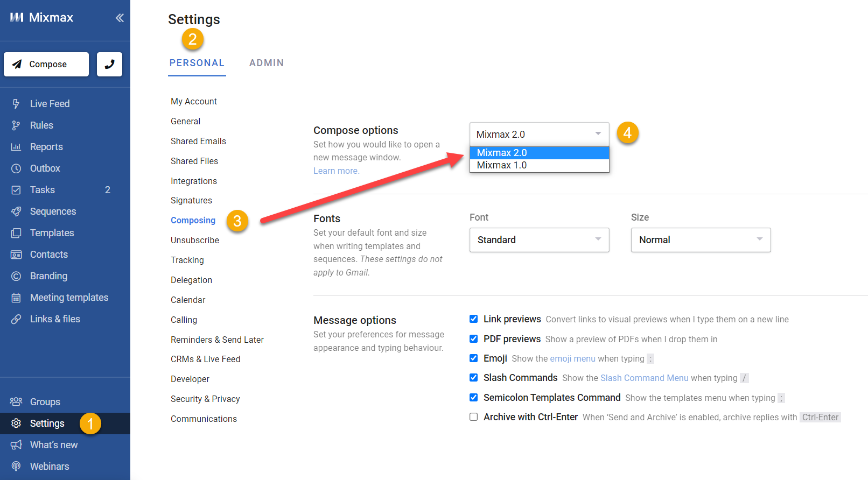Click the Compose button label
868x480 pixels.
tap(48, 65)
